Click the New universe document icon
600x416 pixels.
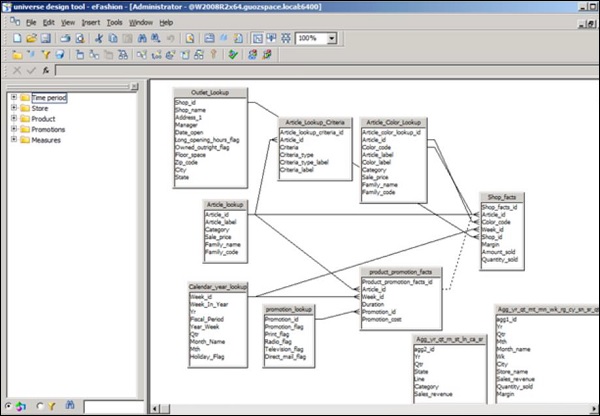[17, 38]
